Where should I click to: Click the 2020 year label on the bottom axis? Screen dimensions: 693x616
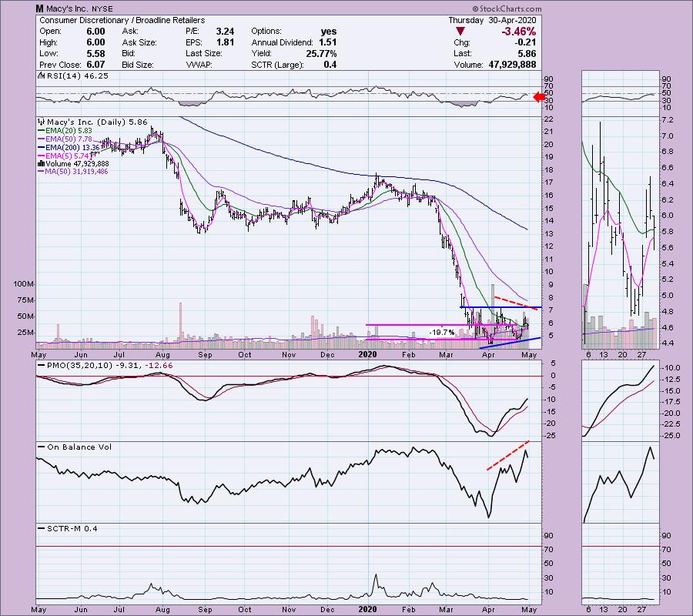point(367,609)
